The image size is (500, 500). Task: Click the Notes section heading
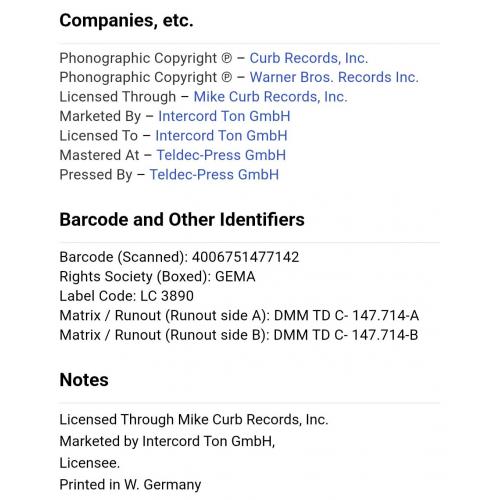pos(84,380)
